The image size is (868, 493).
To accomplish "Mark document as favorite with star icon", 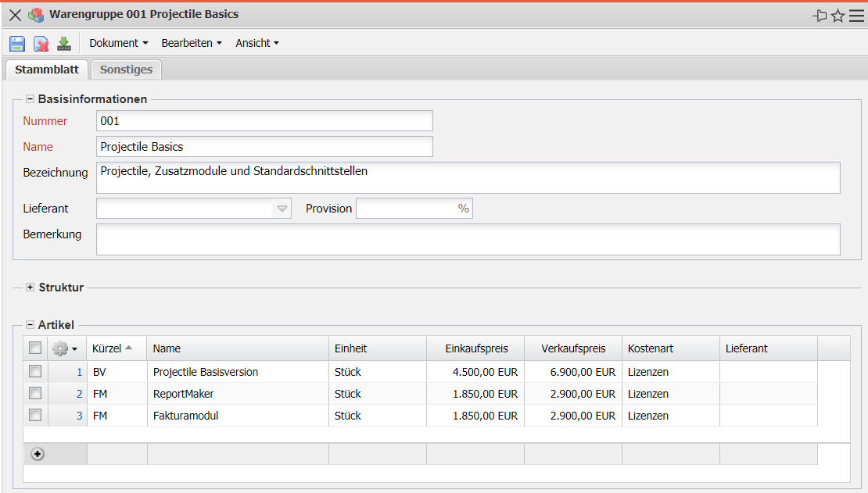I will point(838,16).
